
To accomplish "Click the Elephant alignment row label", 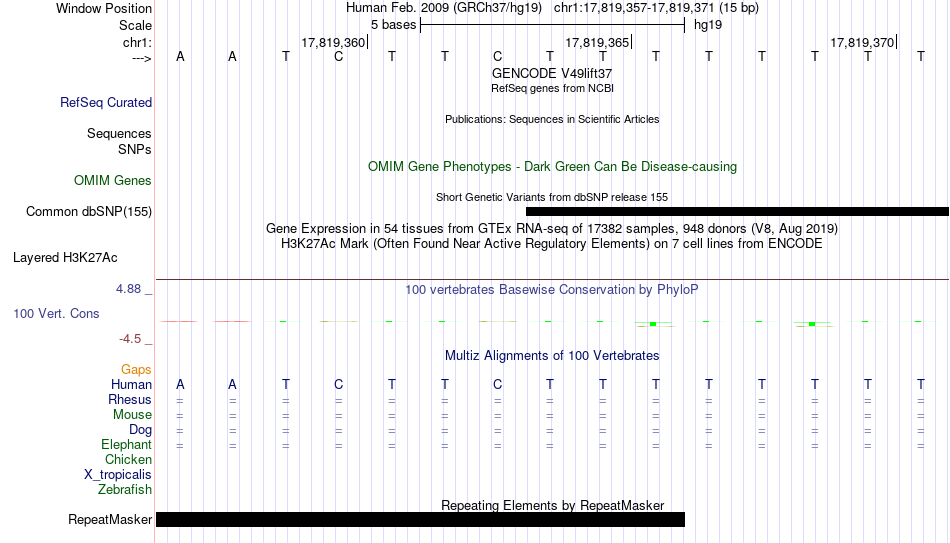I will click(126, 444).
